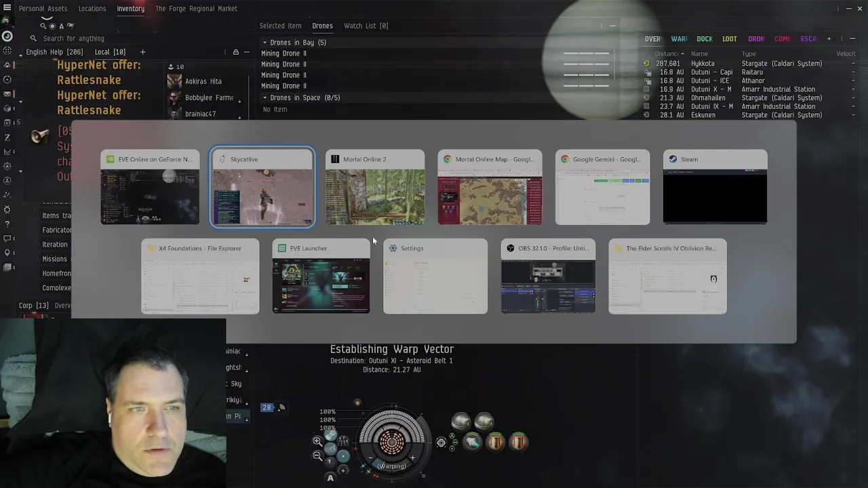Select the WARP overview tab
This screenshot has height=488, width=868.
pyautogui.click(x=679, y=39)
